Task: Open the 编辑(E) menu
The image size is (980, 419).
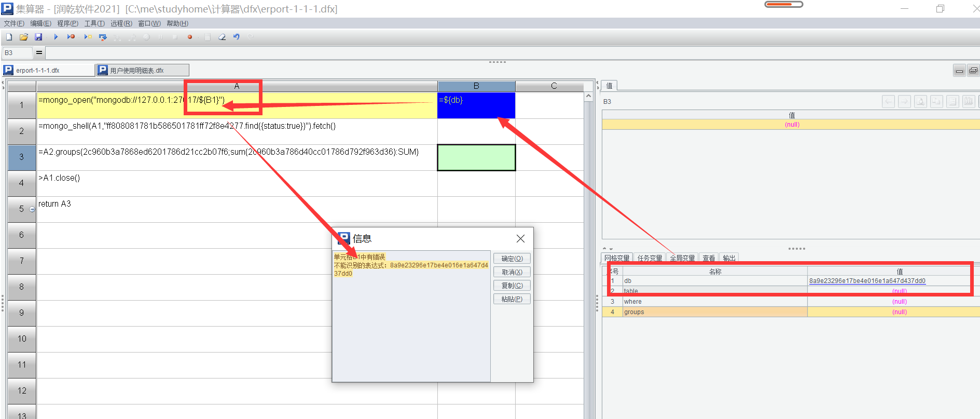Action: click(40, 23)
